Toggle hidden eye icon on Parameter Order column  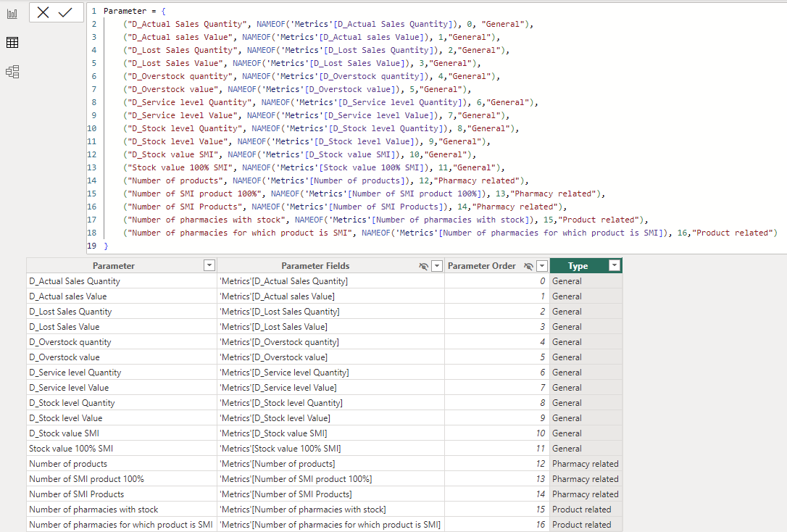tap(528, 266)
